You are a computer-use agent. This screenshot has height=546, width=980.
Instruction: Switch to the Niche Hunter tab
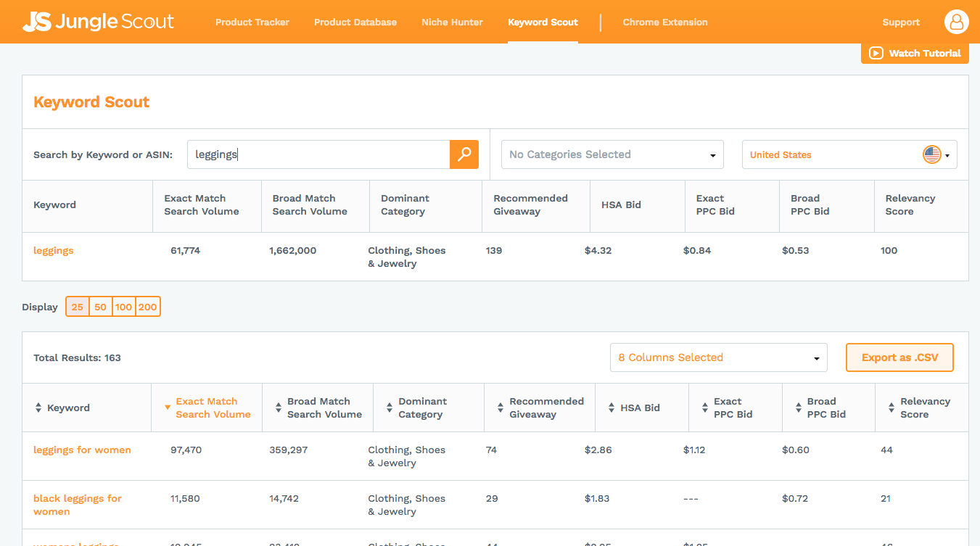click(x=452, y=22)
